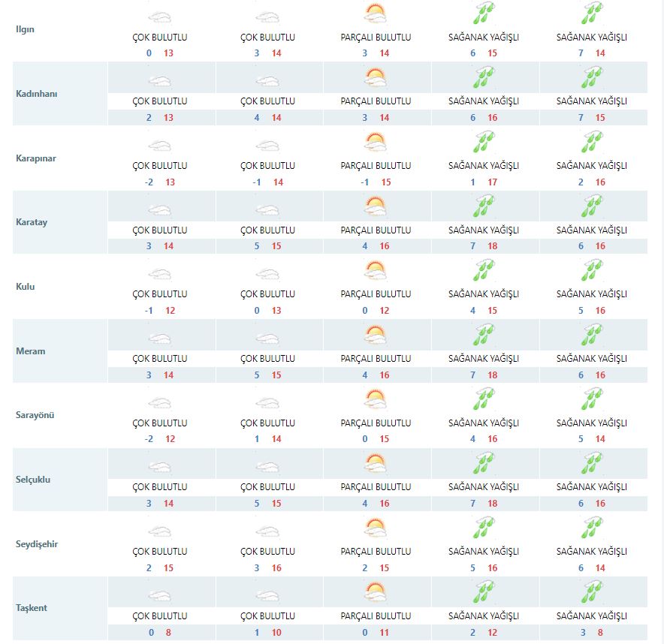Viewport: 664px width, 644px height.
Task: Select Taşkent's partly cloudy sun icon
Action: tap(376, 592)
